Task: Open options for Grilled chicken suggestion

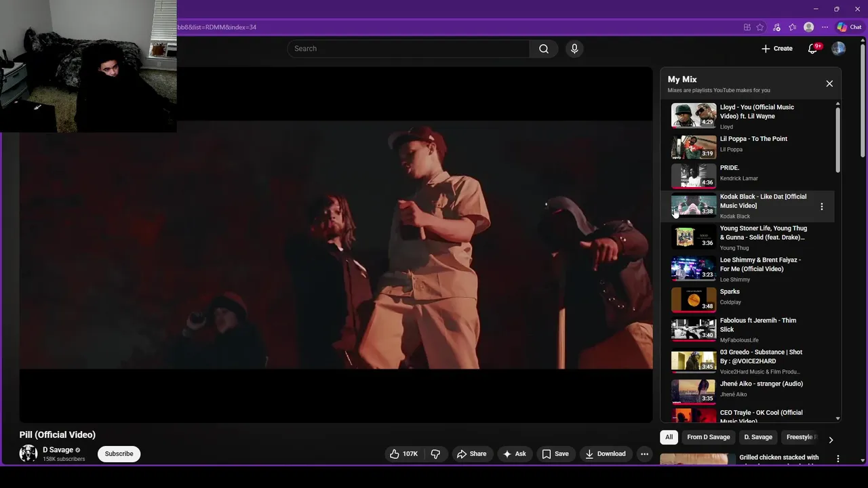Action: click(838, 459)
